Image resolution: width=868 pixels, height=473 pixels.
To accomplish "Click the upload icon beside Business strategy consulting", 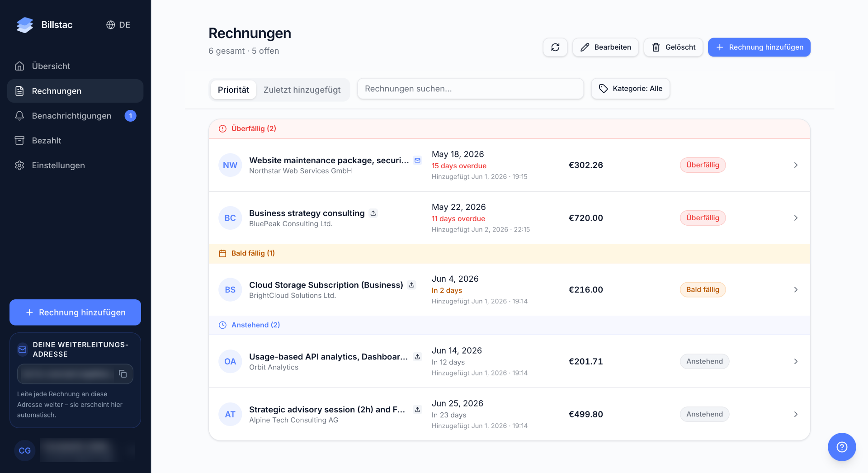I will (x=373, y=213).
